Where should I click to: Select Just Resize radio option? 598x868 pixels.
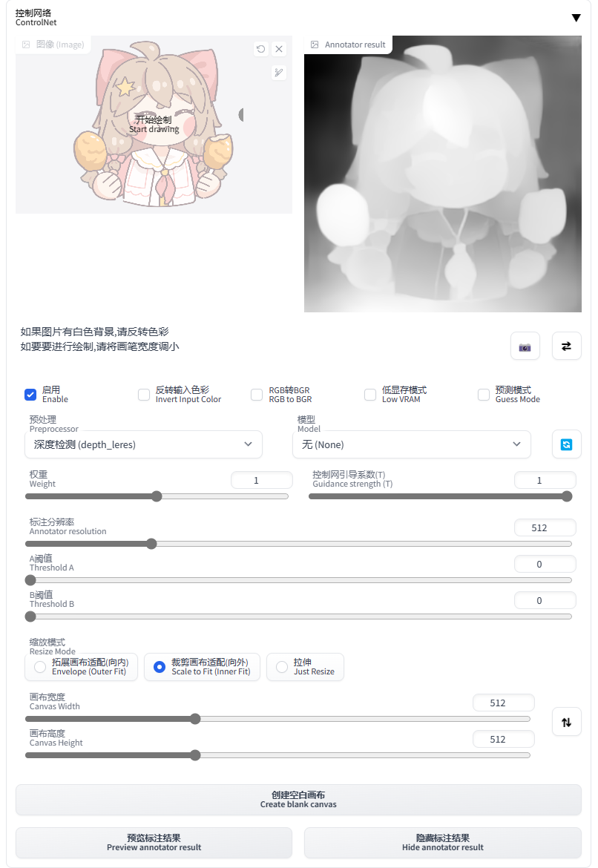[305, 667]
